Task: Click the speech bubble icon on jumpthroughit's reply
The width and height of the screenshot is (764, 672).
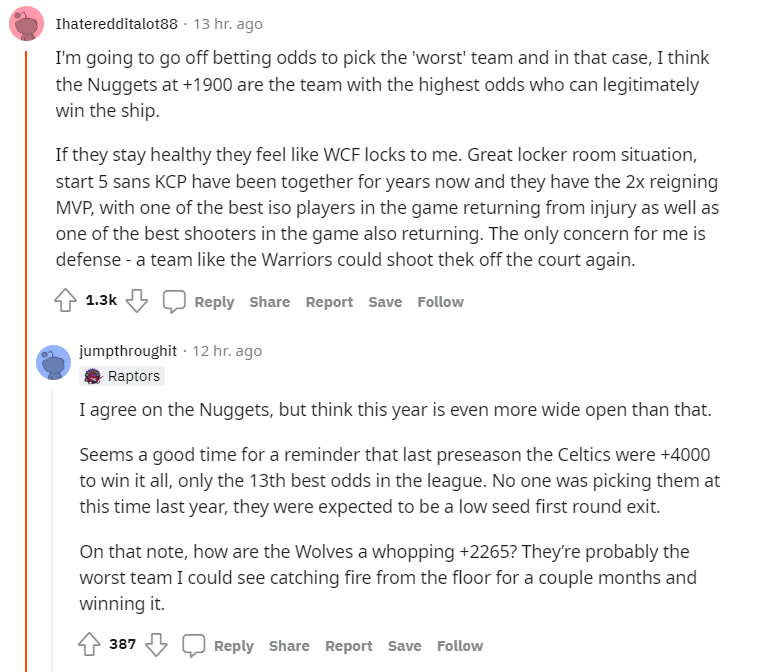Action: (x=194, y=645)
